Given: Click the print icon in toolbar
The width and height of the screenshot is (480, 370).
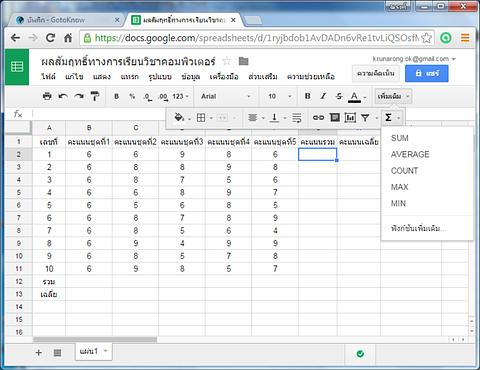Looking at the screenshot, I should coord(47,96).
